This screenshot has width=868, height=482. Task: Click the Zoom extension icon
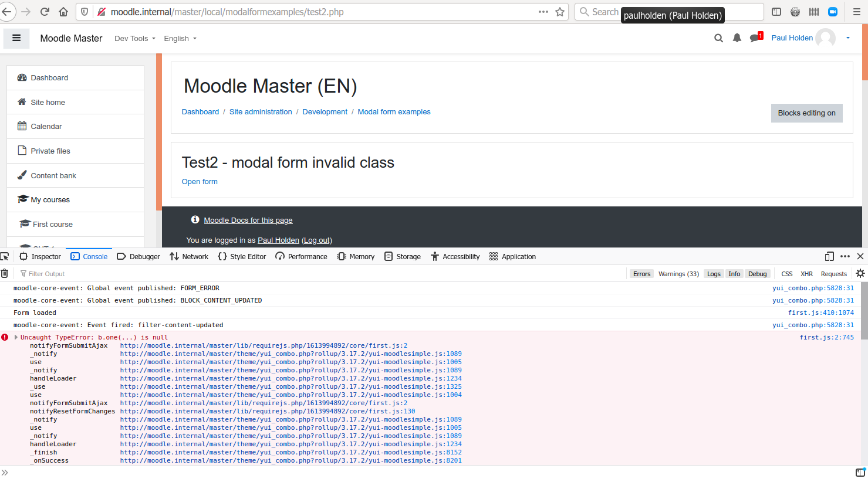pyautogui.click(x=833, y=12)
